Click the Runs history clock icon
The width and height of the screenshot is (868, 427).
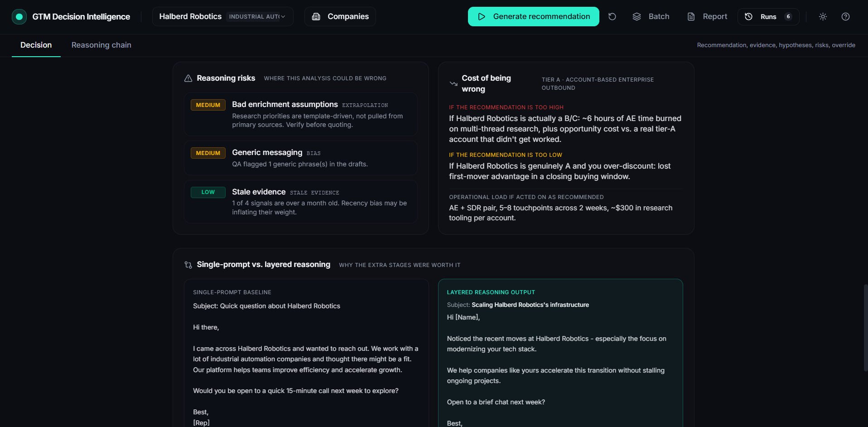pos(748,17)
